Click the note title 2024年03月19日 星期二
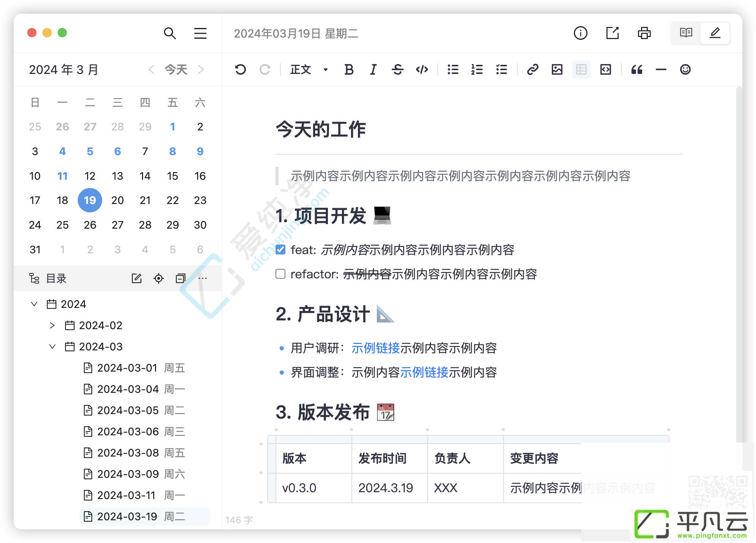Image resolution: width=756 pixels, height=543 pixels. pyautogui.click(x=296, y=33)
